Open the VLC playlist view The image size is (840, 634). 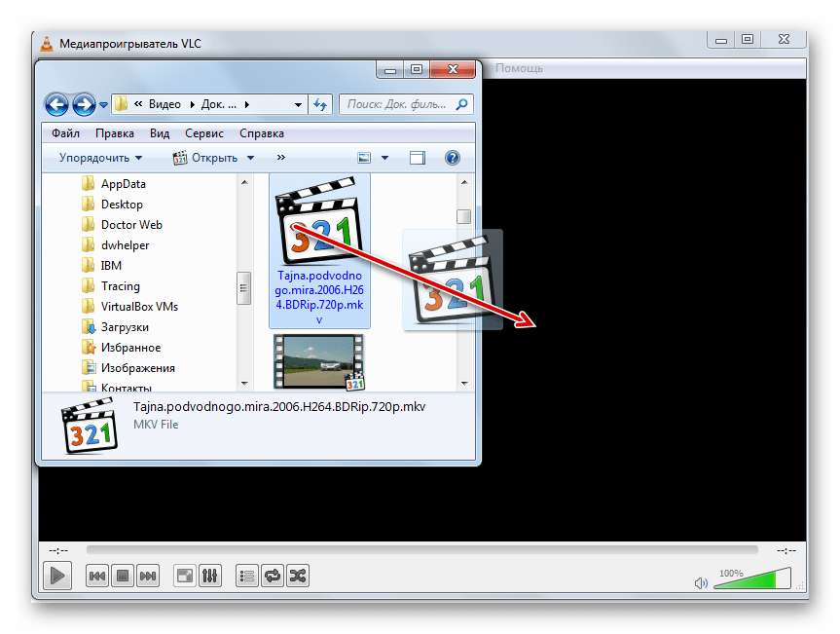coord(247,577)
